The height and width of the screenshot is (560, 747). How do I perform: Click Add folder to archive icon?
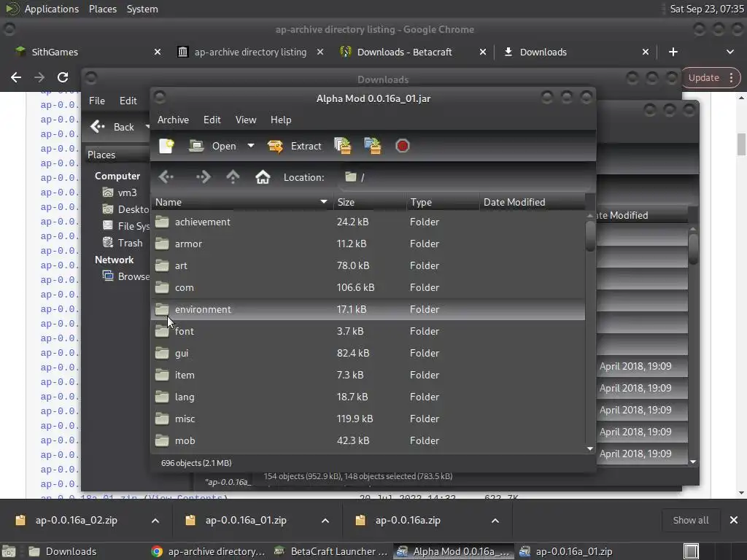click(x=373, y=146)
